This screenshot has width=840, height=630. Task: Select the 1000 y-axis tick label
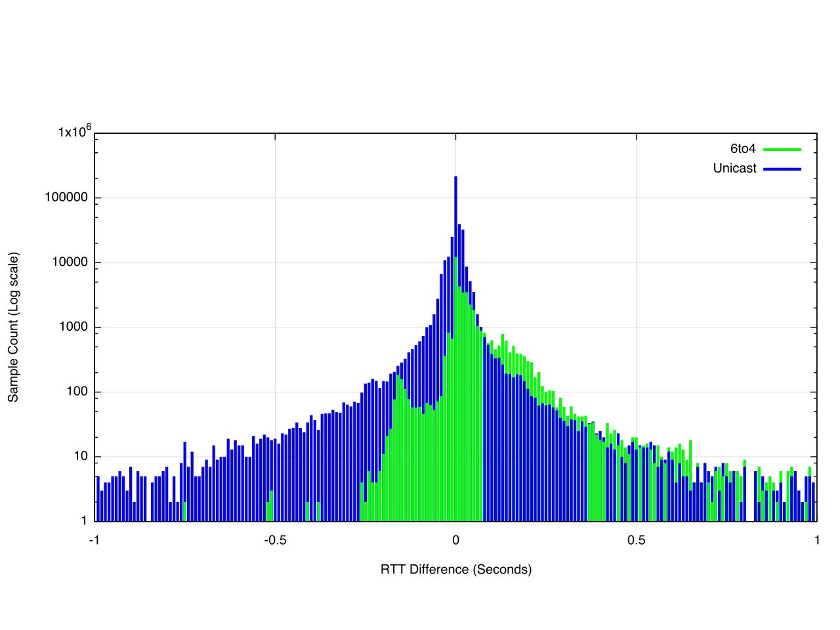tap(72, 327)
